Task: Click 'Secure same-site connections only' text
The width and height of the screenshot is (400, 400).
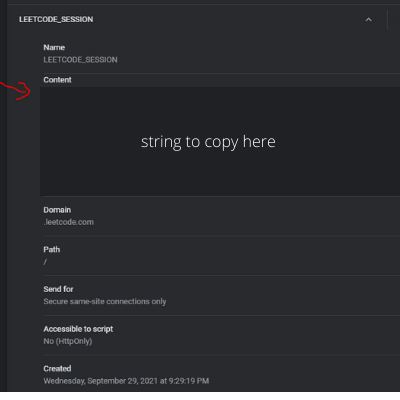Action: [x=105, y=301]
